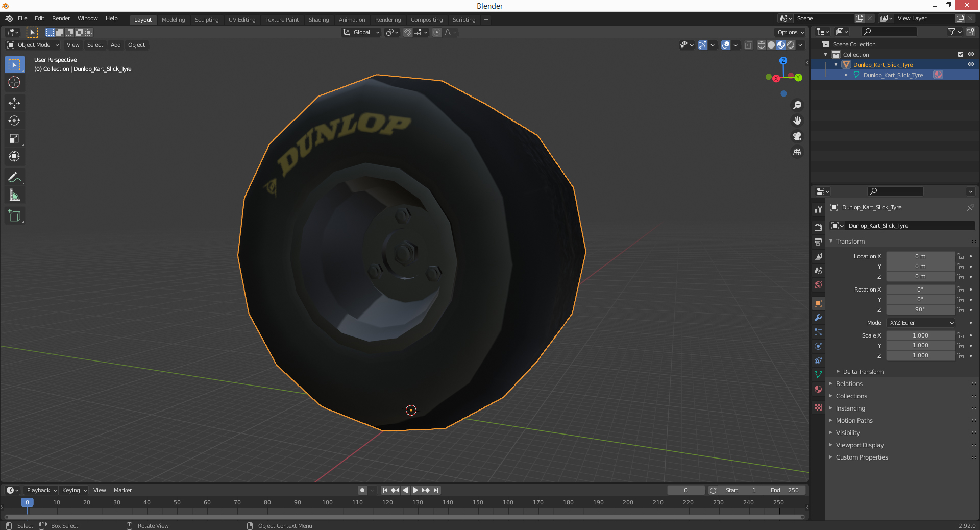Switch to wireframe viewport shading

point(762,45)
